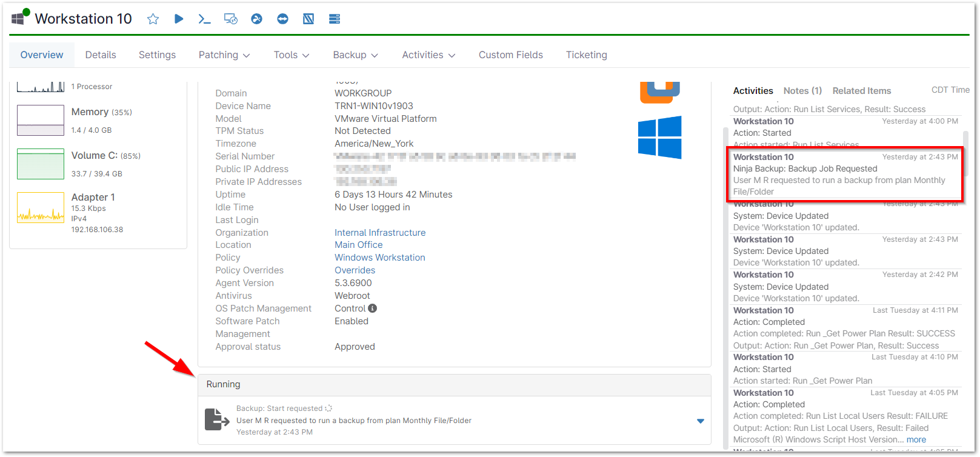Click the backup job export icon
980x457 pixels.
pyautogui.click(x=217, y=419)
